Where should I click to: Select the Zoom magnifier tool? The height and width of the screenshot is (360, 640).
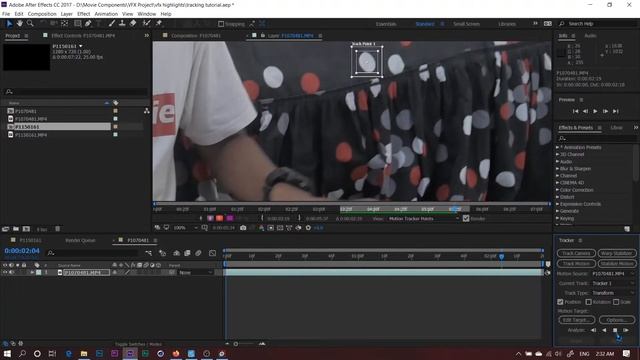[30, 24]
